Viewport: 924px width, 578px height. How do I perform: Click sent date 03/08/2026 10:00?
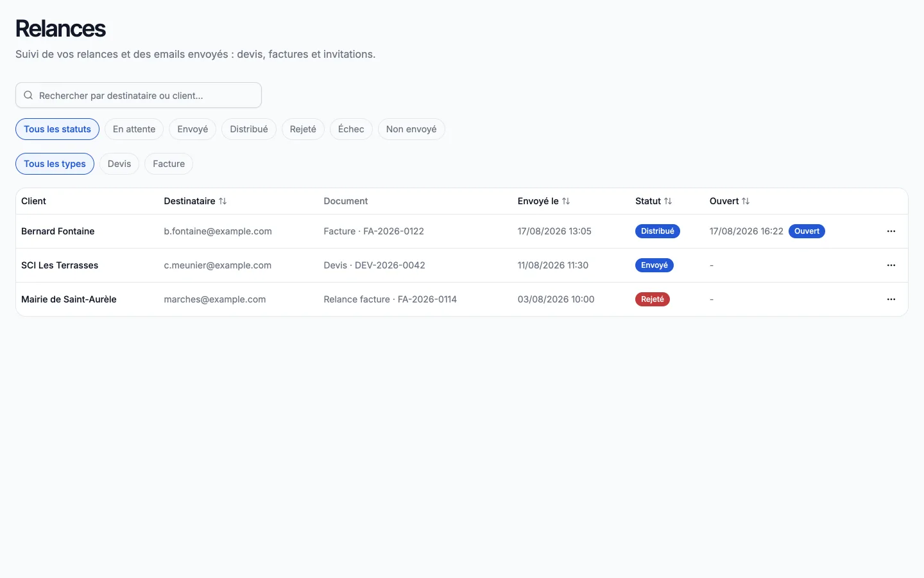[556, 299]
